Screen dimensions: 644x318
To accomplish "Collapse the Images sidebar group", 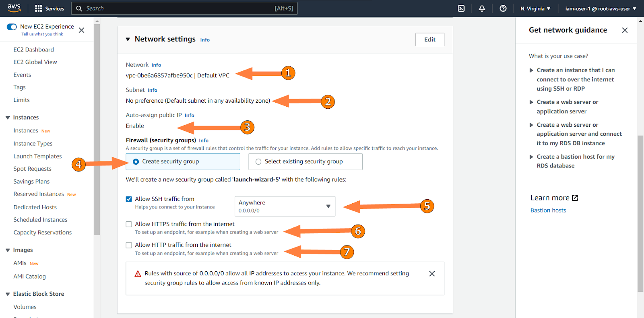I will click(8, 250).
